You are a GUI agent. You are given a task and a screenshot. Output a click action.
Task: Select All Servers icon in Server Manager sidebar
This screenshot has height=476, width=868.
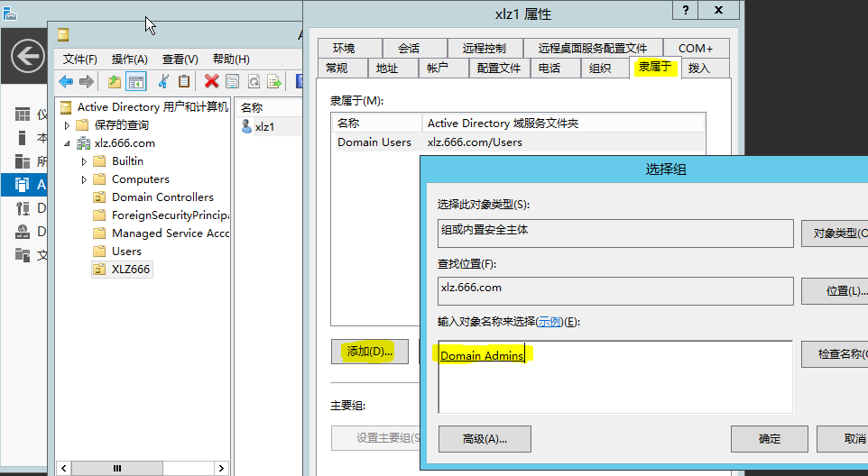coord(23,160)
